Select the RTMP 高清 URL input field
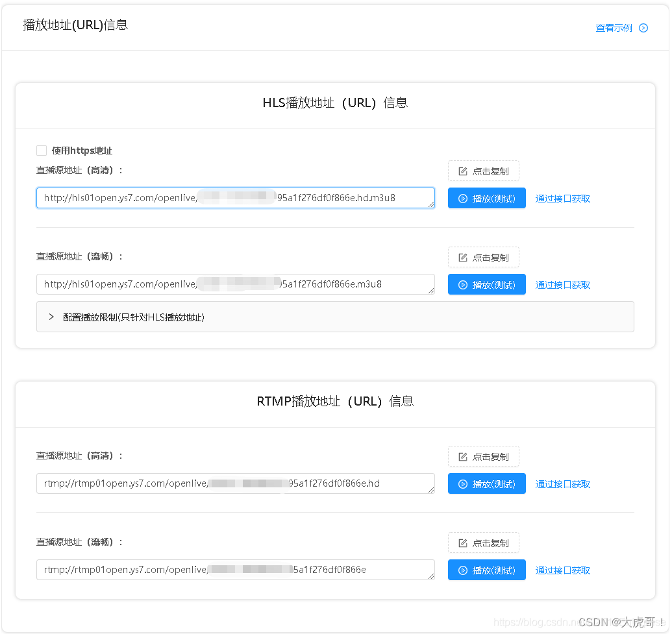The height and width of the screenshot is (634, 672). (x=236, y=483)
